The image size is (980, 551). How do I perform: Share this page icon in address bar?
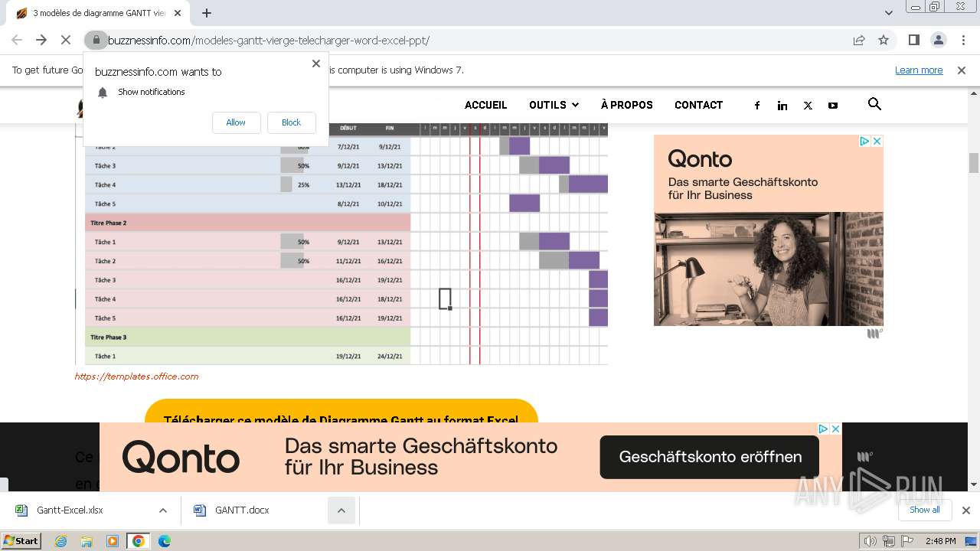click(x=859, y=40)
